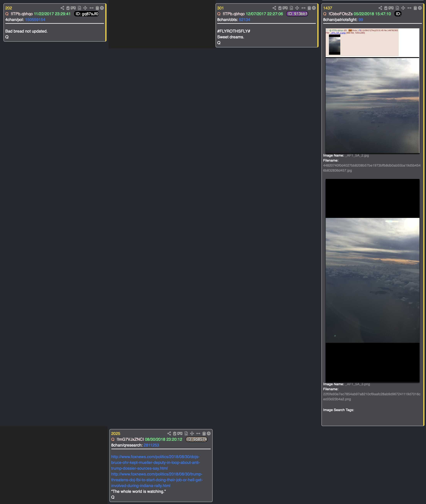
Task: Click the circled A icon on post 301
Action: pos(314,8)
